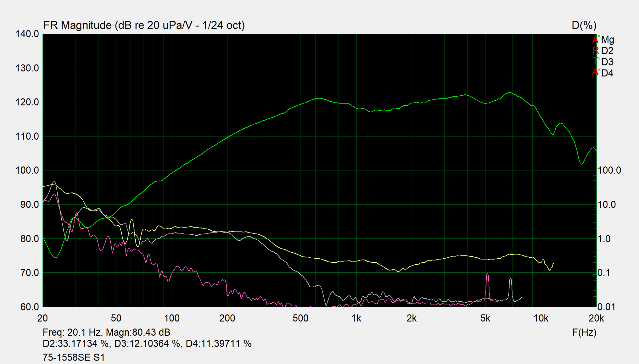Screen dimensions: 639x364
Task: Click the 2k frequency axis label
Action: point(412,318)
